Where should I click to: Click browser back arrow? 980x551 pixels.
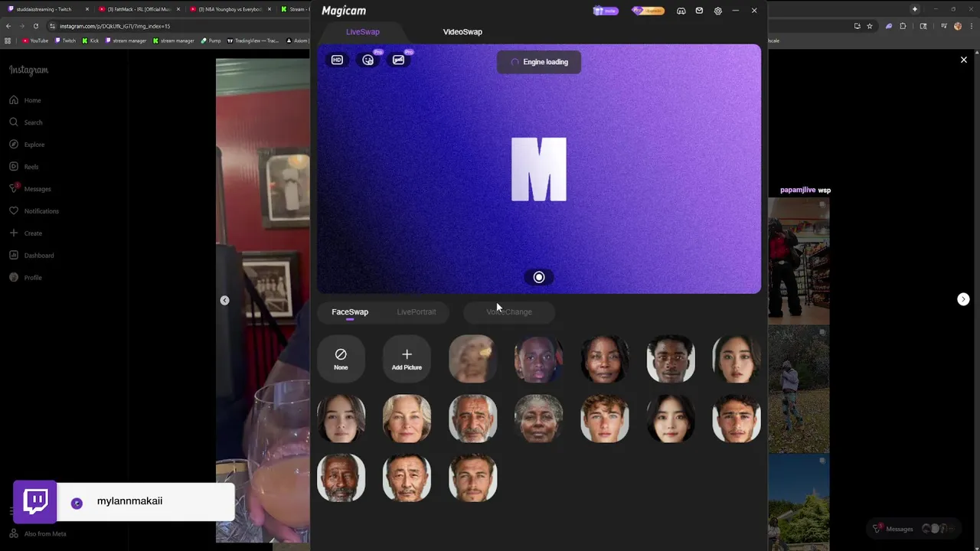point(8,26)
